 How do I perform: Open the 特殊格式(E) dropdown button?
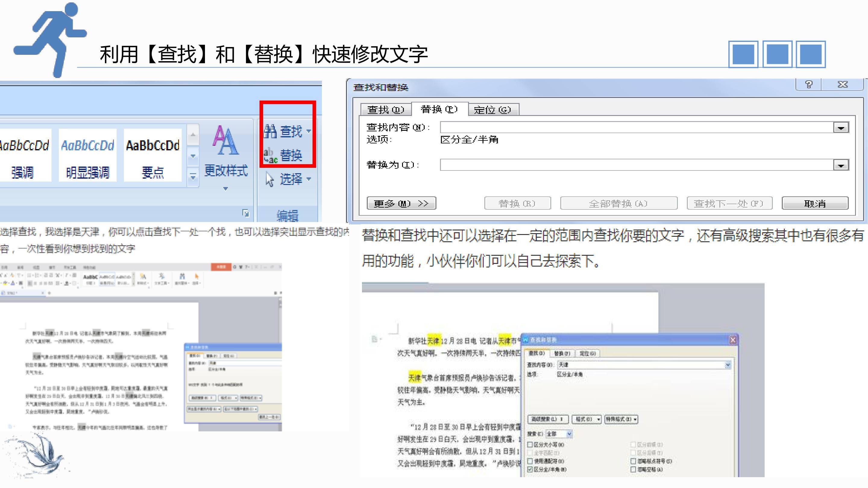(621, 419)
